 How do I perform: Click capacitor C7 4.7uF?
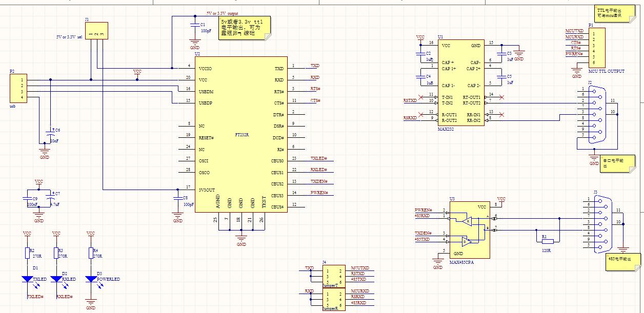50,196
